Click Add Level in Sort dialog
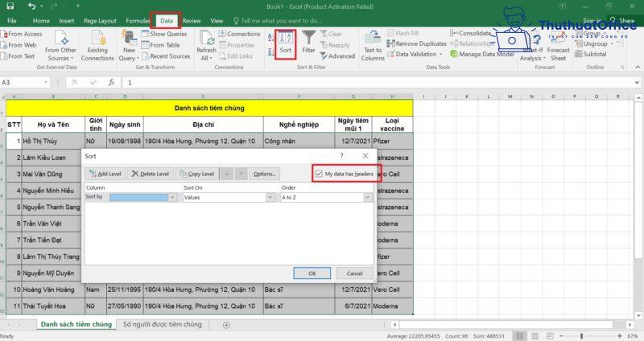This screenshot has width=644, height=341. (x=105, y=174)
